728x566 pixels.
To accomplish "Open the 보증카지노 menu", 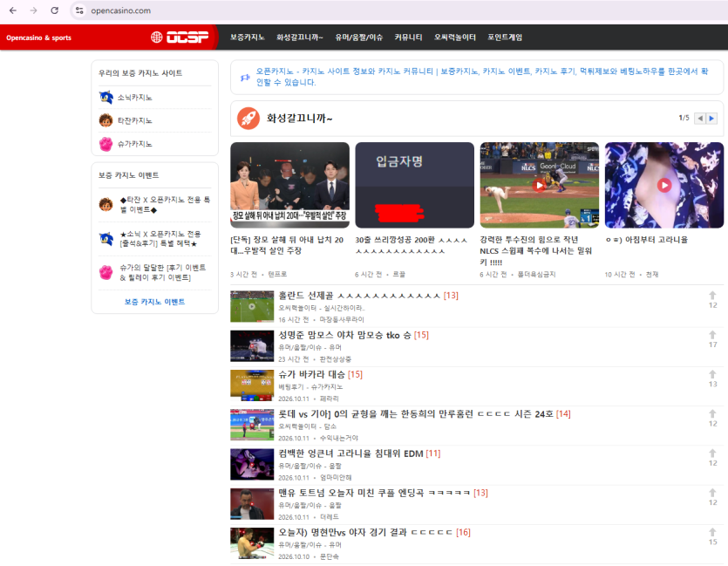I will pos(248,38).
